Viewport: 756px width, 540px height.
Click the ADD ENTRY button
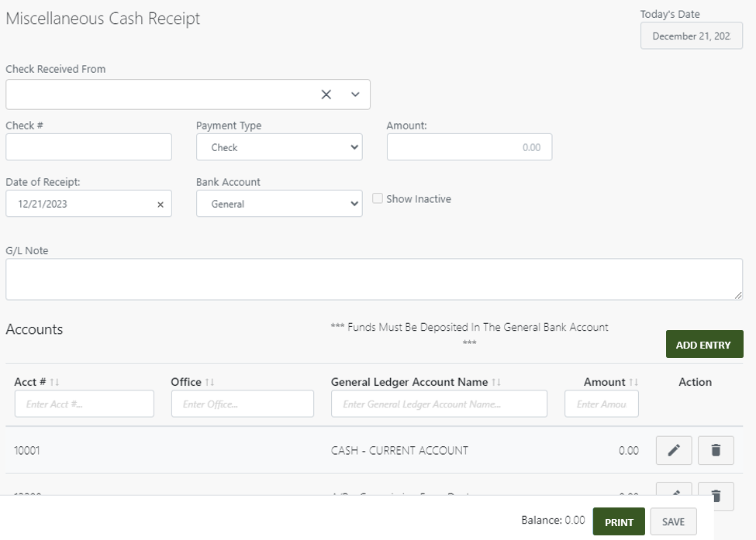(703, 344)
